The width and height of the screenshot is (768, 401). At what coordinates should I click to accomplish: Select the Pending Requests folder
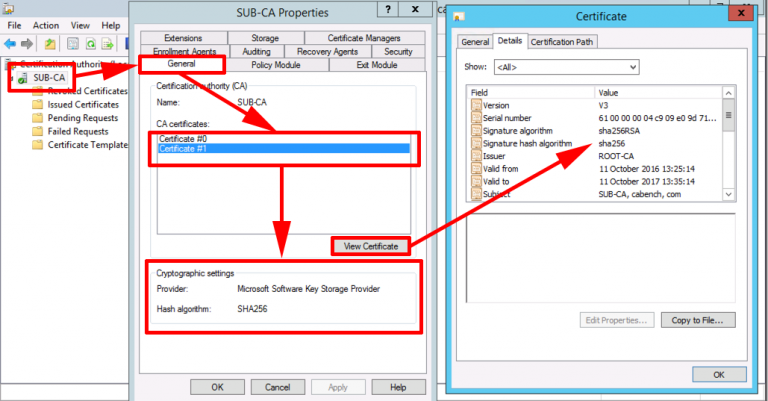pos(82,118)
